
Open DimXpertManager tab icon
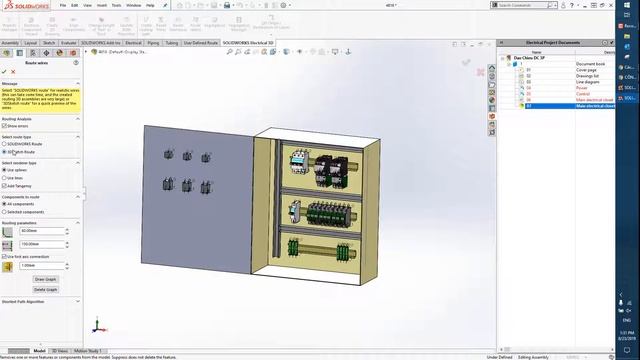pyautogui.click(x=46, y=53)
